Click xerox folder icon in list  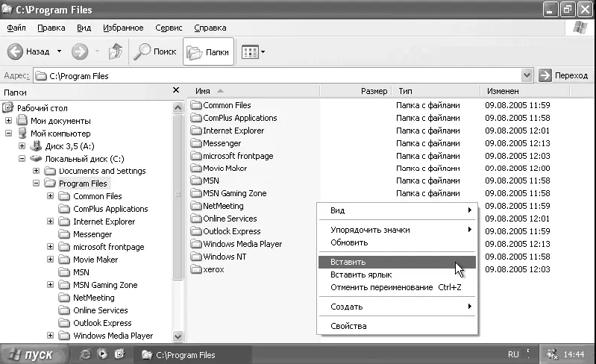pyautogui.click(x=196, y=269)
